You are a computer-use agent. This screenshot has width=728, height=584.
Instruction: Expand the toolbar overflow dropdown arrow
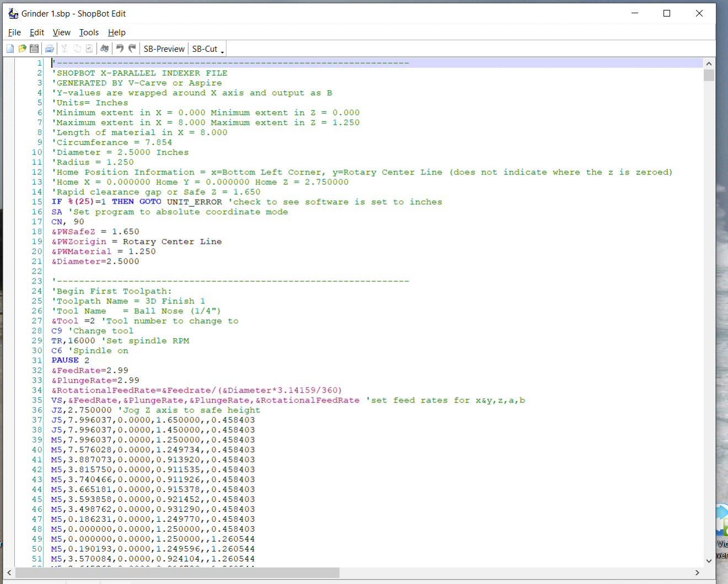click(222, 51)
